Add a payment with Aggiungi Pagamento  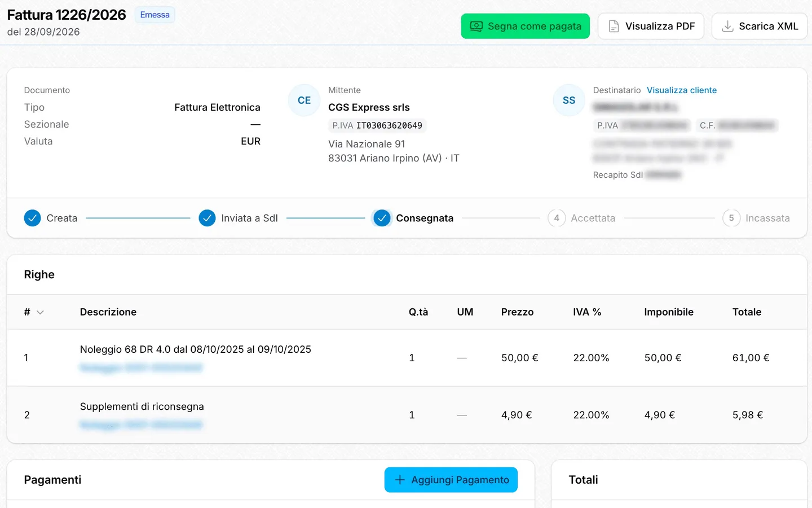(451, 480)
